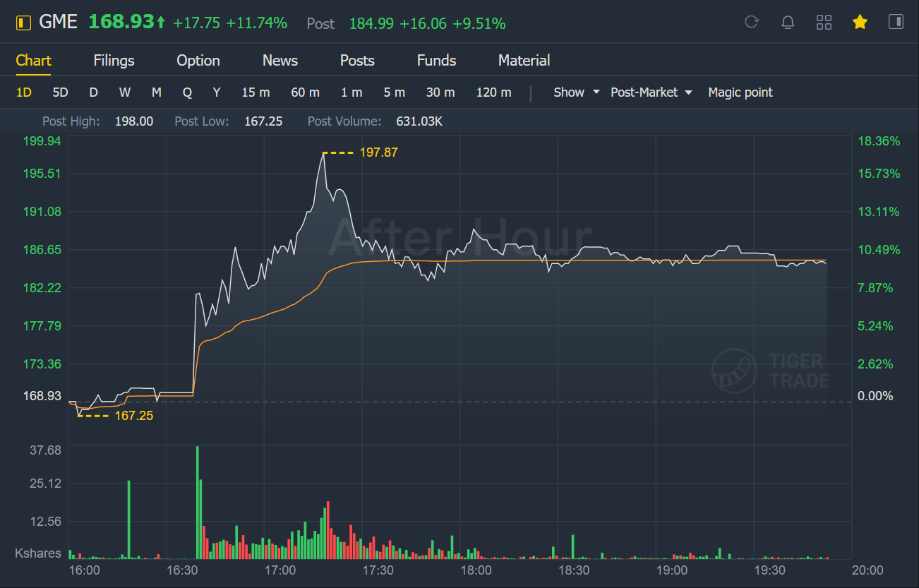The image size is (919, 588).
Task: Click the Post price 184.99
Action: pos(371,23)
